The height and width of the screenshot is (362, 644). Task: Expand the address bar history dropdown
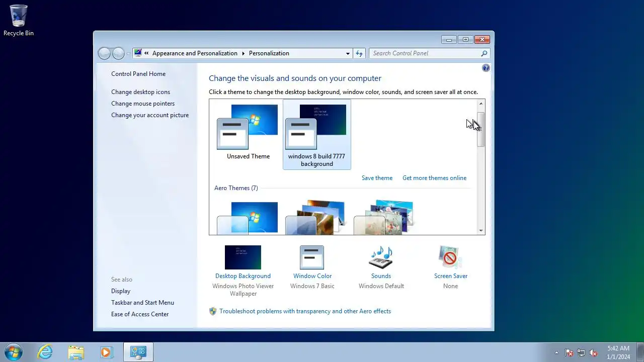pos(348,53)
